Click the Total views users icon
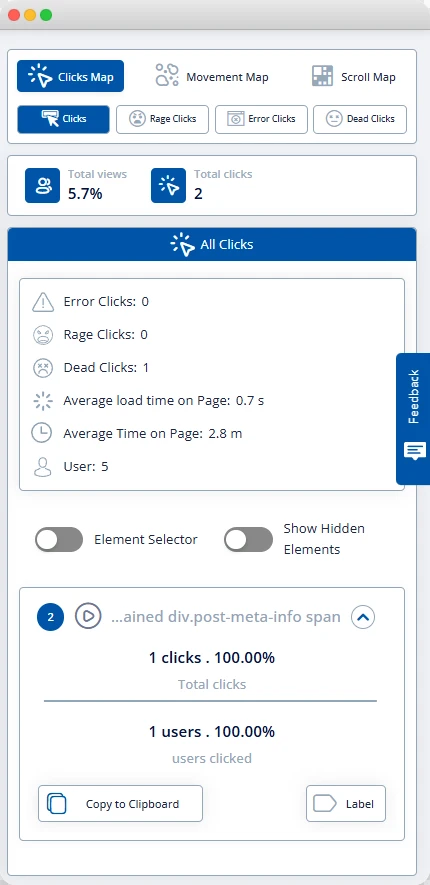This screenshot has width=430, height=885. tap(42, 185)
